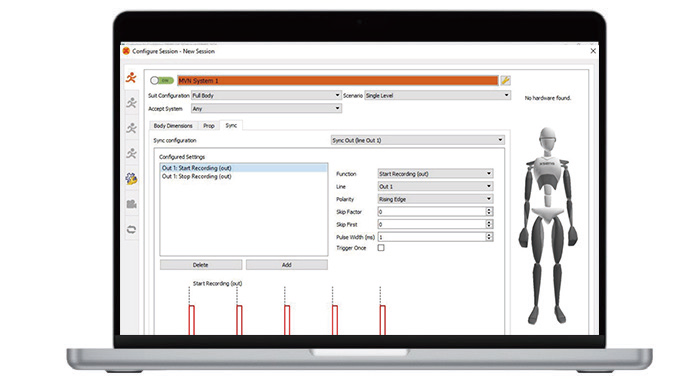This screenshot has height=385, width=683.
Task: Open the Scenario Single Level dropdown
Action: tap(437, 95)
